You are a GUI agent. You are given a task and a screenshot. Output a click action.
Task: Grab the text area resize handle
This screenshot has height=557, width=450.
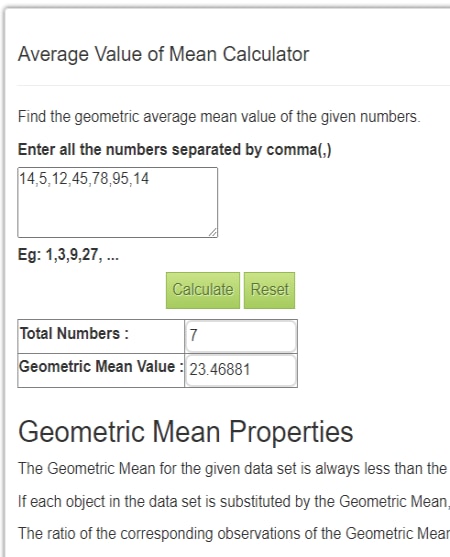213,233
